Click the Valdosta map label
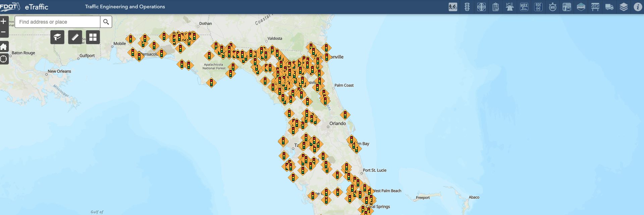Viewport: 644px width, 215px height. coord(275,38)
